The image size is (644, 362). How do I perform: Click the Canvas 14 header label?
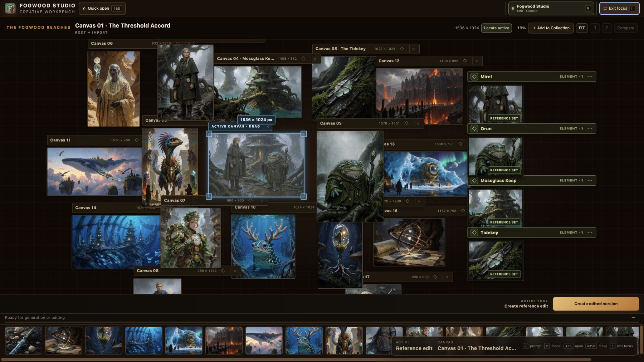click(x=86, y=208)
